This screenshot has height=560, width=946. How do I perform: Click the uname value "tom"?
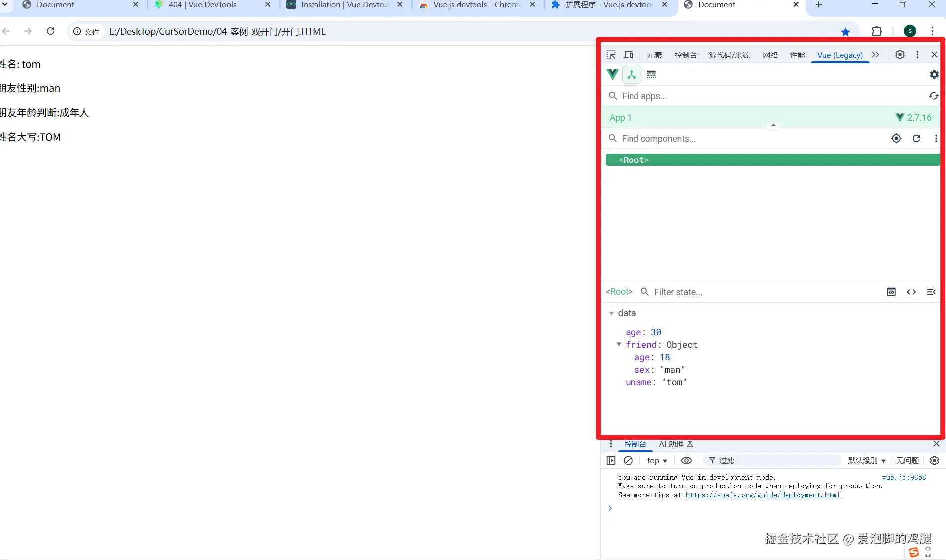pyautogui.click(x=674, y=382)
